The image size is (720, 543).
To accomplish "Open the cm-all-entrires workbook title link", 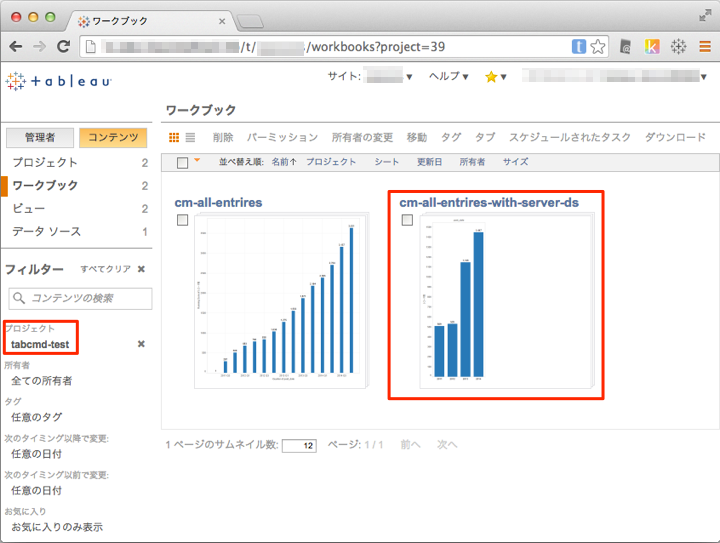I will [218, 202].
